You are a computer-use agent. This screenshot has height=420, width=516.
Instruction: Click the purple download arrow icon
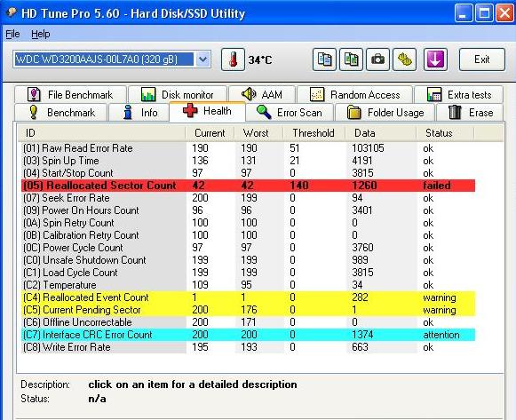[x=435, y=59]
